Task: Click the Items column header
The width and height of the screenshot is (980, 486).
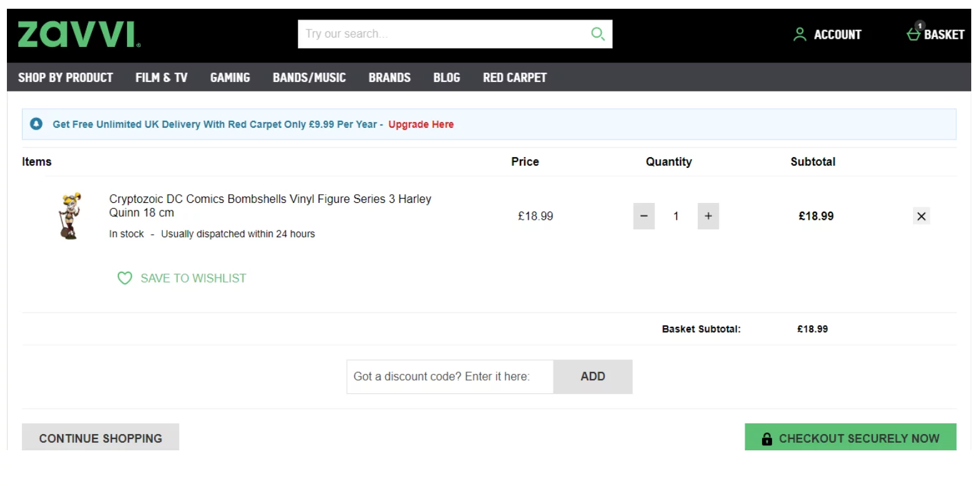Action: coord(37,162)
